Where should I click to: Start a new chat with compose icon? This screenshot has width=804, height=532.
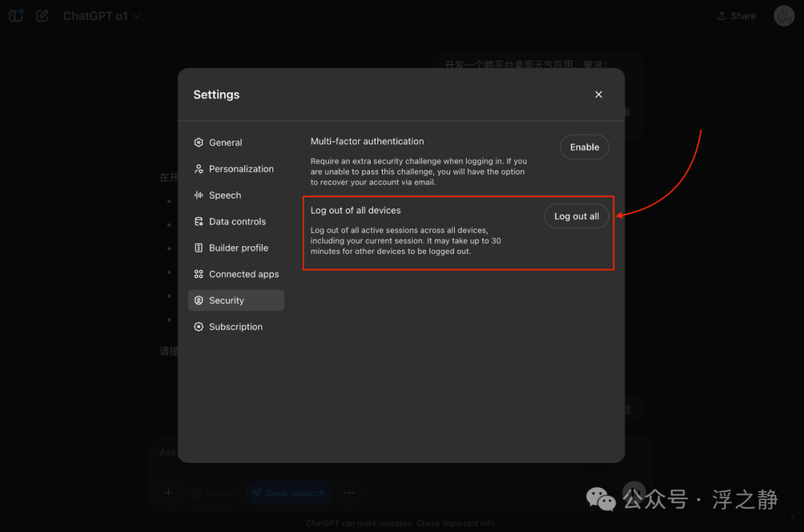click(x=42, y=16)
